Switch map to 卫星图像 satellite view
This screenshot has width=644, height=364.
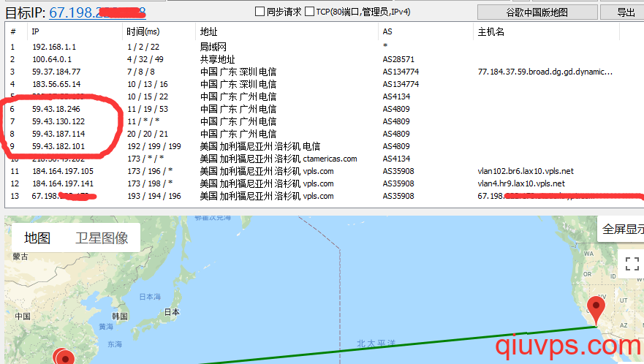(x=102, y=238)
